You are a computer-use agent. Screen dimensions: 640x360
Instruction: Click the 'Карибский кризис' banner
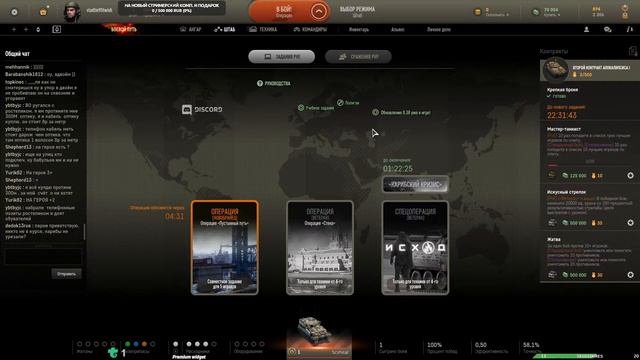(416, 184)
